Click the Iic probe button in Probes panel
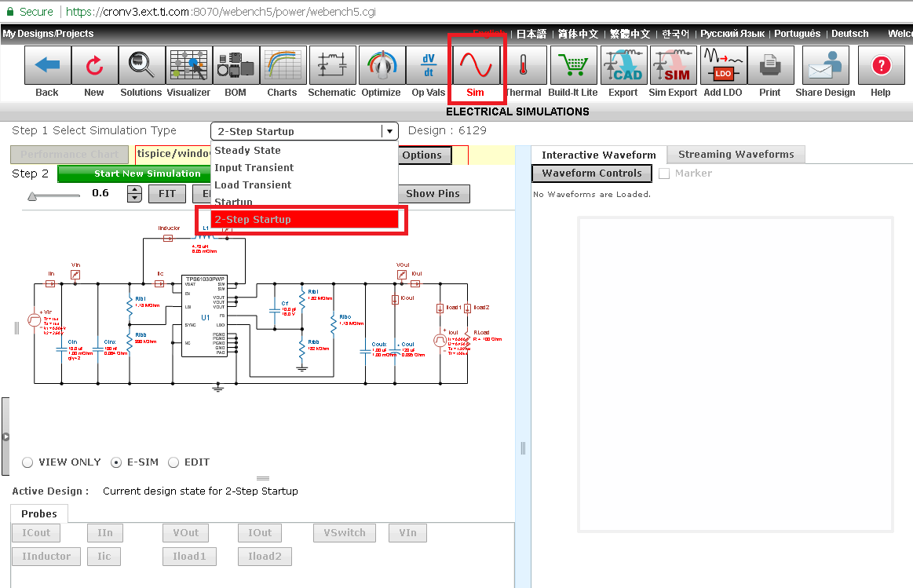The width and height of the screenshot is (913, 588). coord(104,557)
